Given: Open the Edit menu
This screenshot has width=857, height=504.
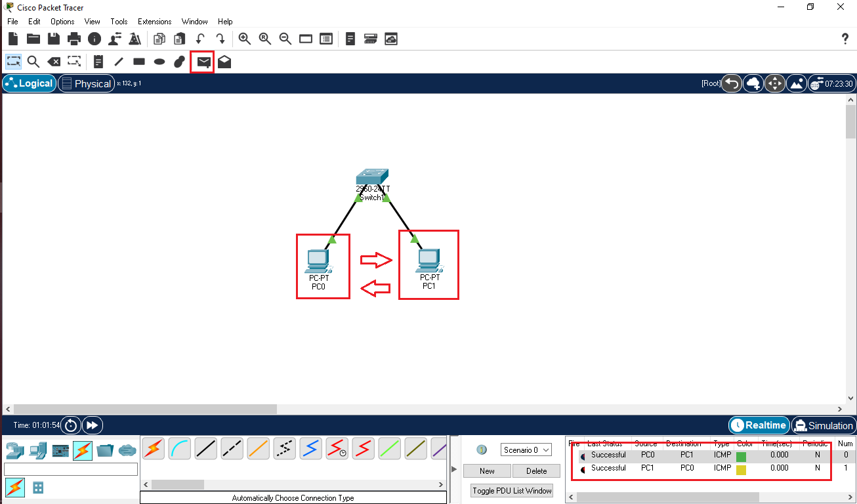Looking at the screenshot, I should point(34,22).
